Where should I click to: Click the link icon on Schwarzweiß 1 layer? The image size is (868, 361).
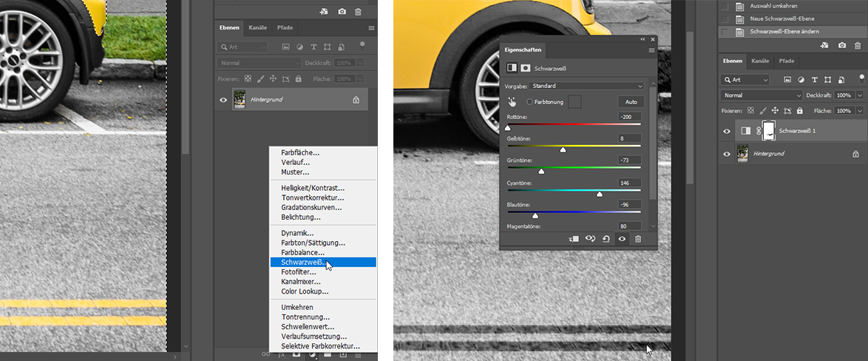point(759,131)
